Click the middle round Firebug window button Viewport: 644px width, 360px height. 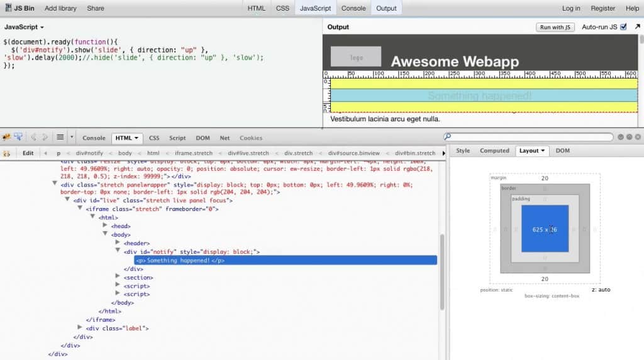coord(629,137)
